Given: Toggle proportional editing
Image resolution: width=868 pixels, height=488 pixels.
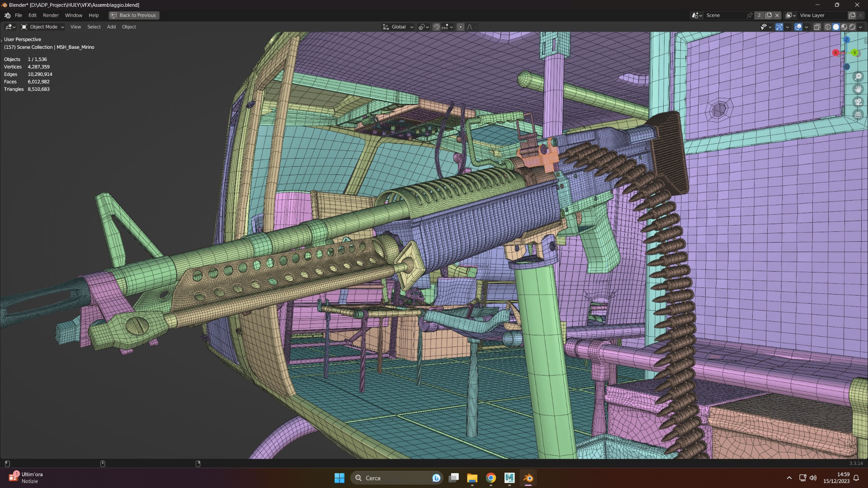Looking at the screenshot, I should pos(460,27).
